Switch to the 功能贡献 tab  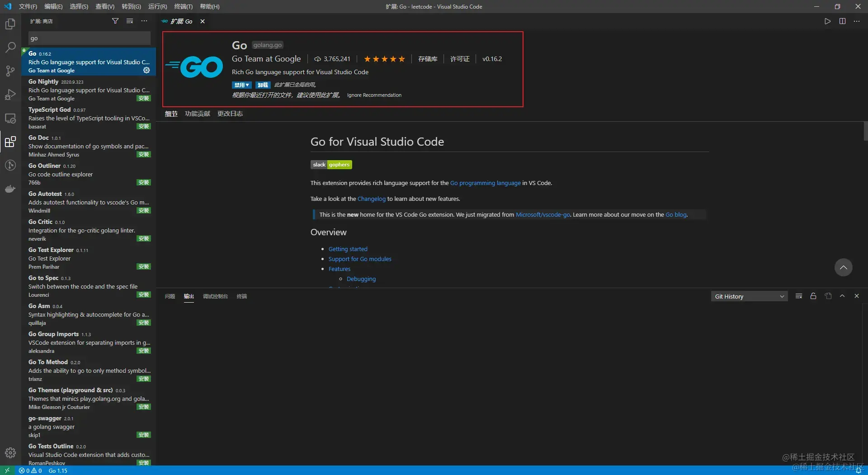click(x=198, y=114)
